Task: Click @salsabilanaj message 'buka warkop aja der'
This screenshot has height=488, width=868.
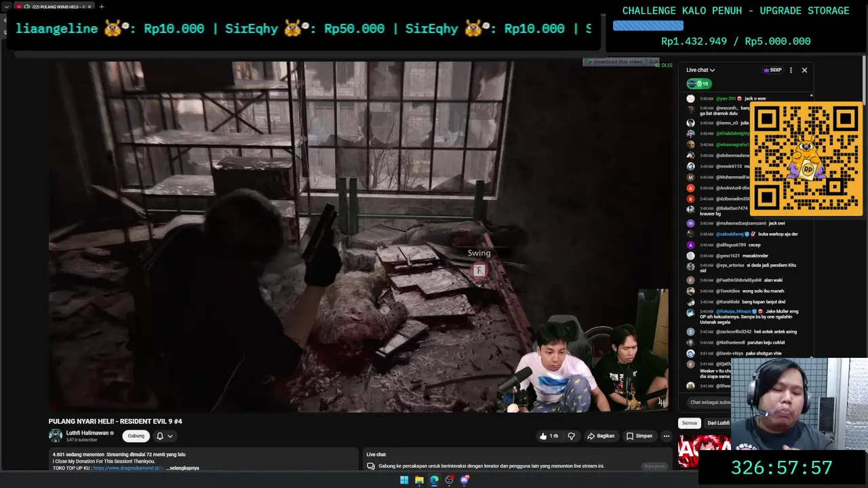Action: [778, 234]
